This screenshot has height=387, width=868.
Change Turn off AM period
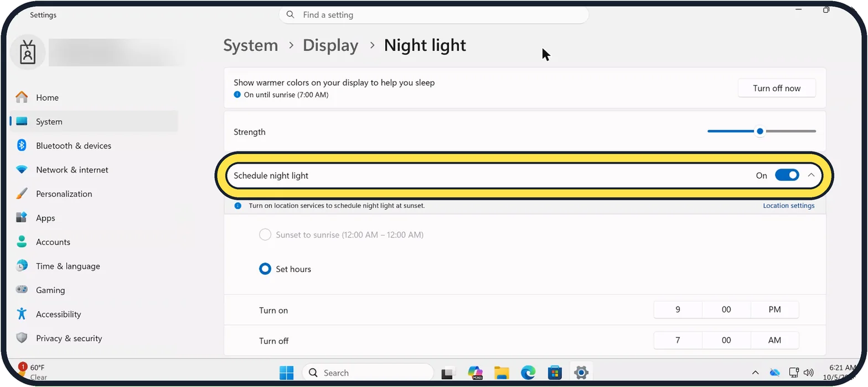coord(774,340)
